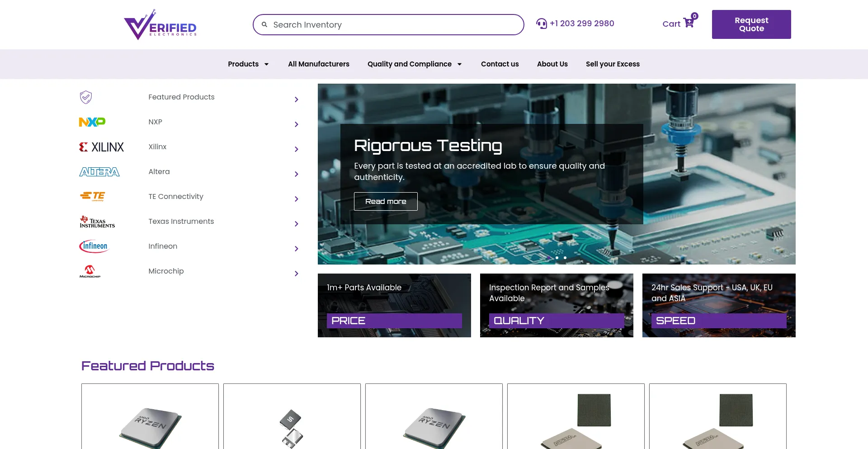Click the Featured Products sidebar label
Image resolution: width=868 pixels, height=449 pixels.
[181, 97]
